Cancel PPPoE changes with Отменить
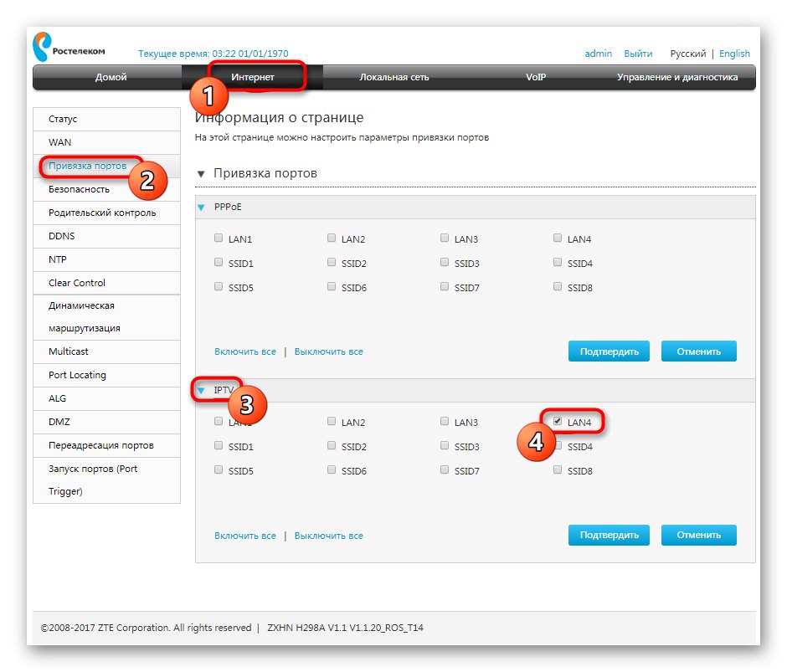 (698, 351)
